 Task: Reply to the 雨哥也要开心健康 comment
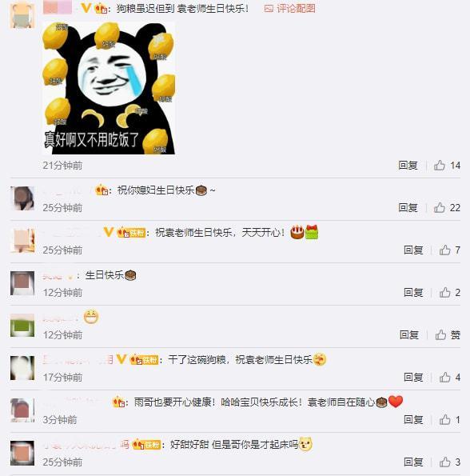pyautogui.click(x=413, y=420)
